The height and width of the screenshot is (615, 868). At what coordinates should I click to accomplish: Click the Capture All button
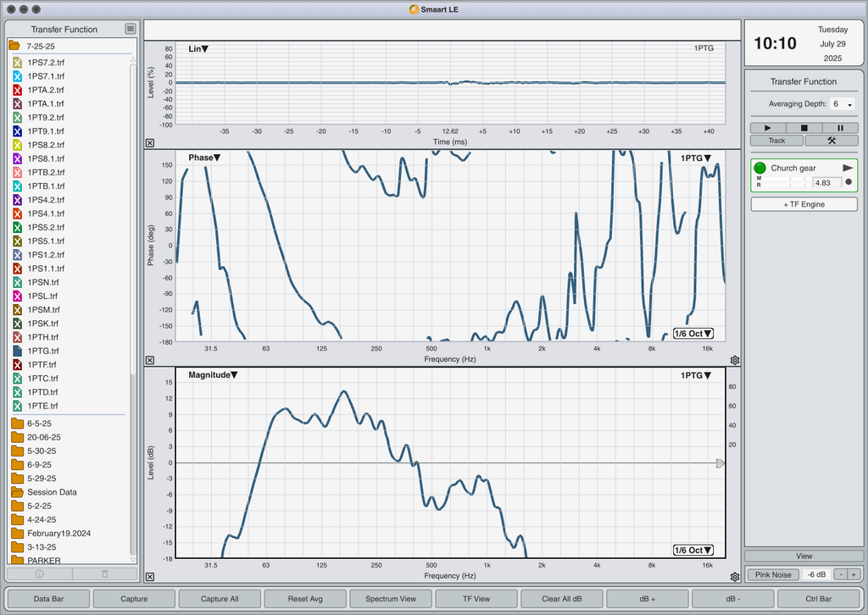(220, 599)
